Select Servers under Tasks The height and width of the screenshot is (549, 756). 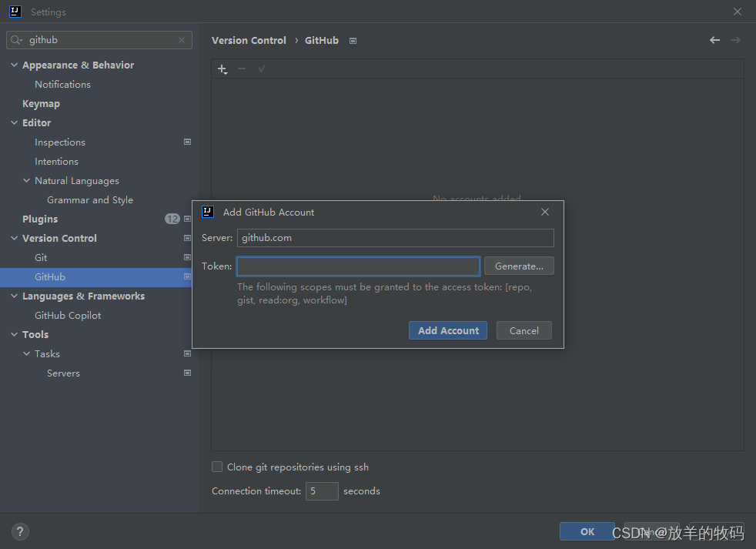(x=63, y=373)
